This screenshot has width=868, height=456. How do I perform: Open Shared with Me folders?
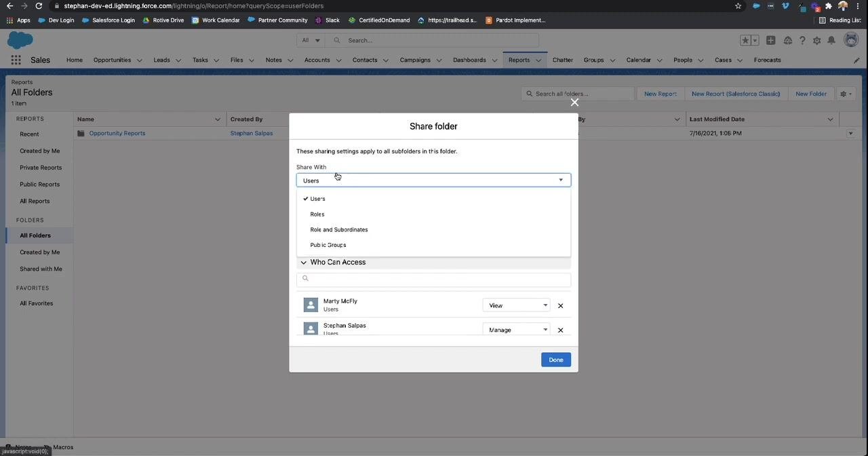click(x=41, y=269)
